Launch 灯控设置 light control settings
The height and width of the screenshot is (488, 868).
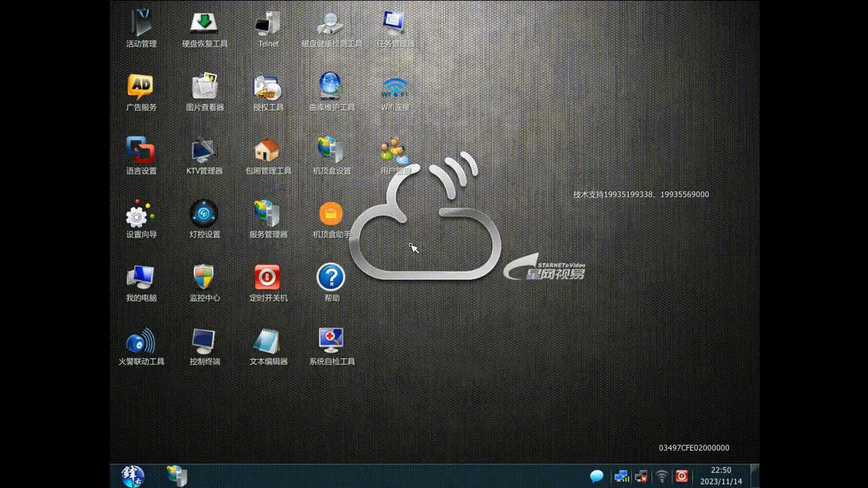204,215
